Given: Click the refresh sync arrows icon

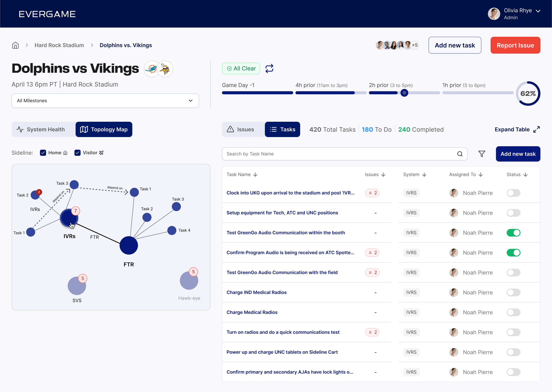Looking at the screenshot, I should (x=269, y=69).
